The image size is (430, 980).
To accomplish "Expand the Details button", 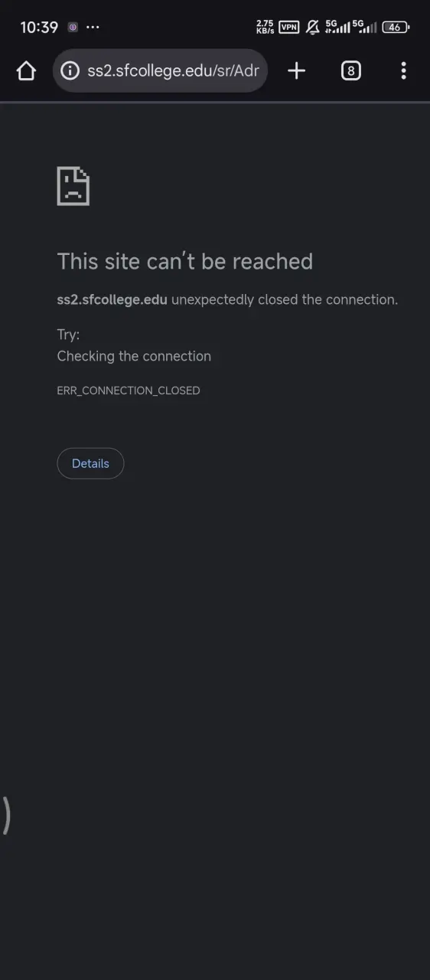I will click(x=90, y=463).
